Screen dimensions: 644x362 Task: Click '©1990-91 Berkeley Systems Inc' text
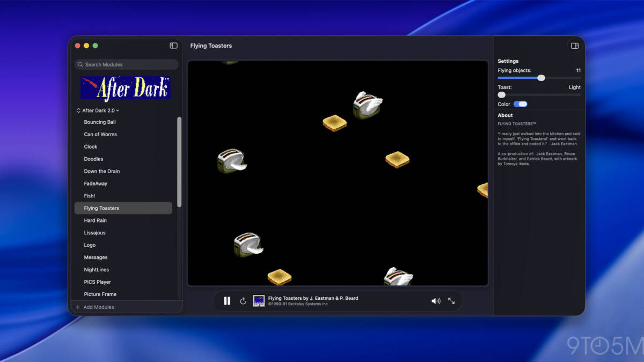point(298,304)
